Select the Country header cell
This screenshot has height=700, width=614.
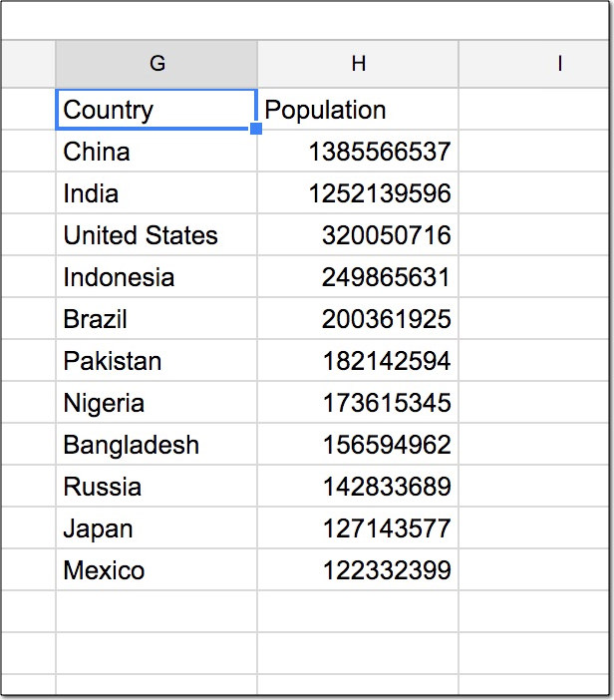tap(156, 110)
